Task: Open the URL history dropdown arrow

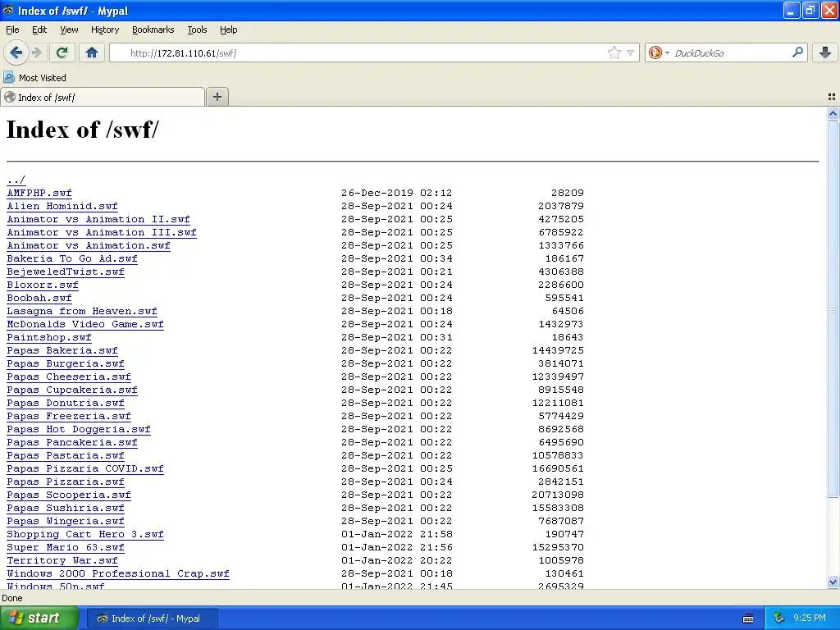Action: point(631,52)
